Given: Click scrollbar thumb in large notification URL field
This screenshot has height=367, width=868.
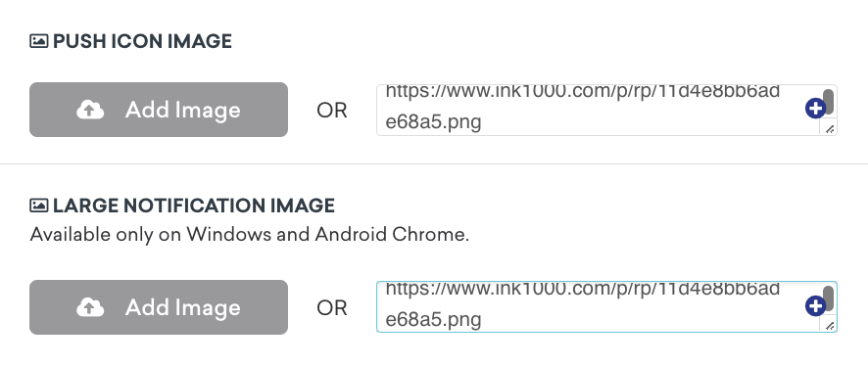Looking at the screenshot, I should 828,298.
